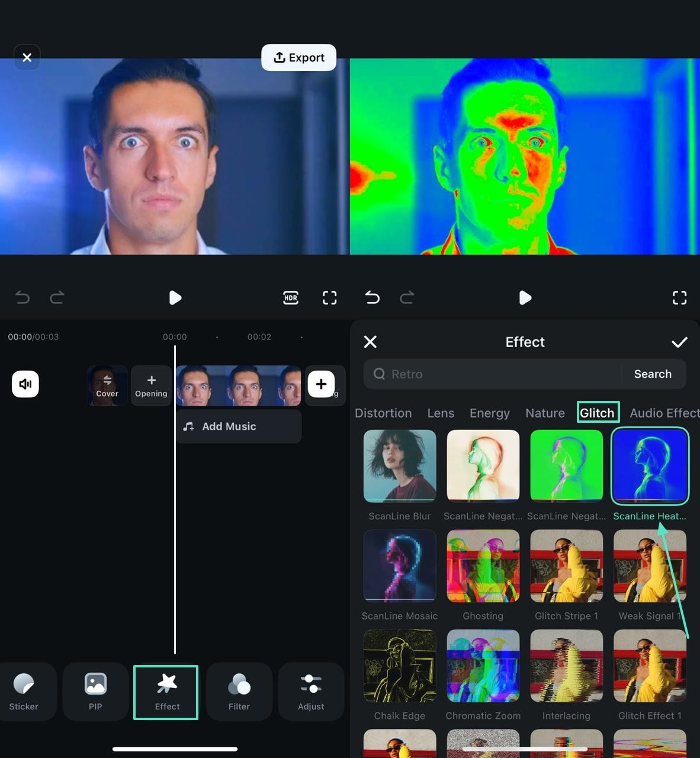Viewport: 700px width, 758px height.
Task: Open the Effect tool
Action: click(166, 692)
